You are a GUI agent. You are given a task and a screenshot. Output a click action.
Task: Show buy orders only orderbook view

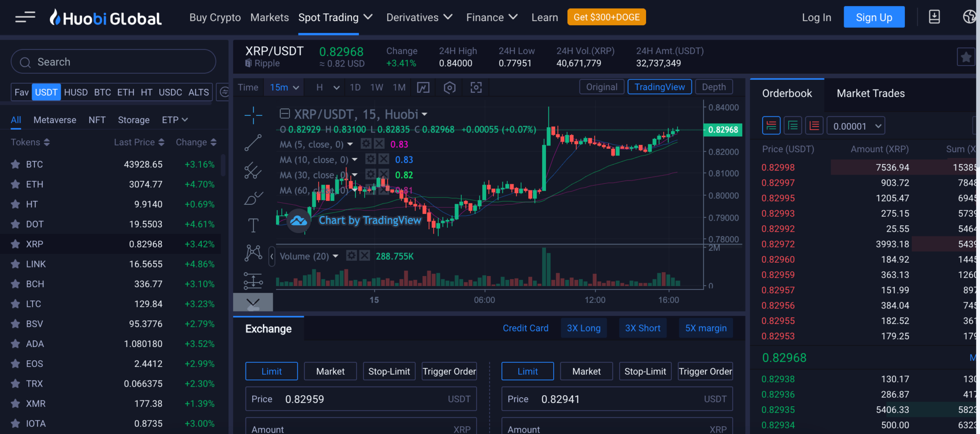click(793, 126)
